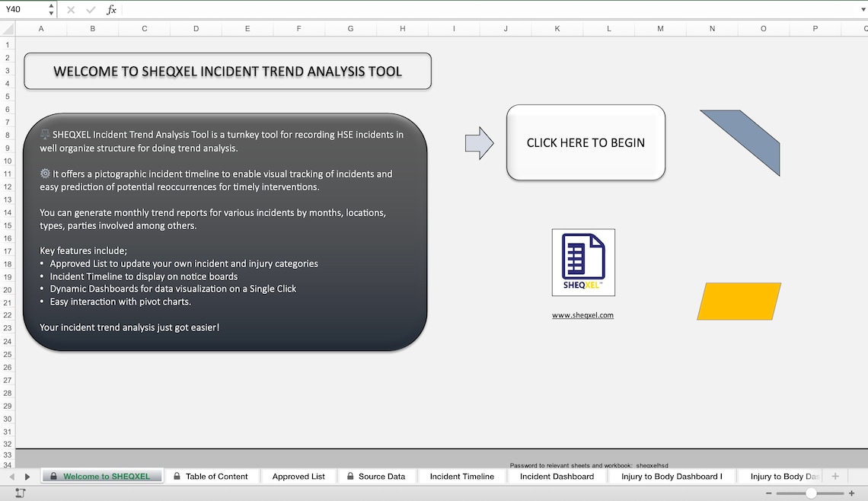The height and width of the screenshot is (501, 868).
Task: Open the www.sheqxel.com hyperlink
Action: [582, 314]
